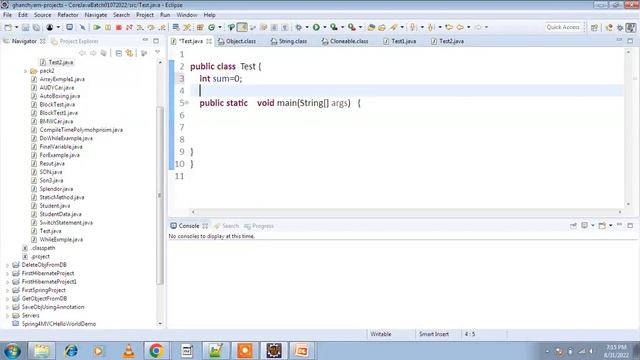The image size is (640, 360).
Task: Expand the Servers project
Action: tap(7, 316)
